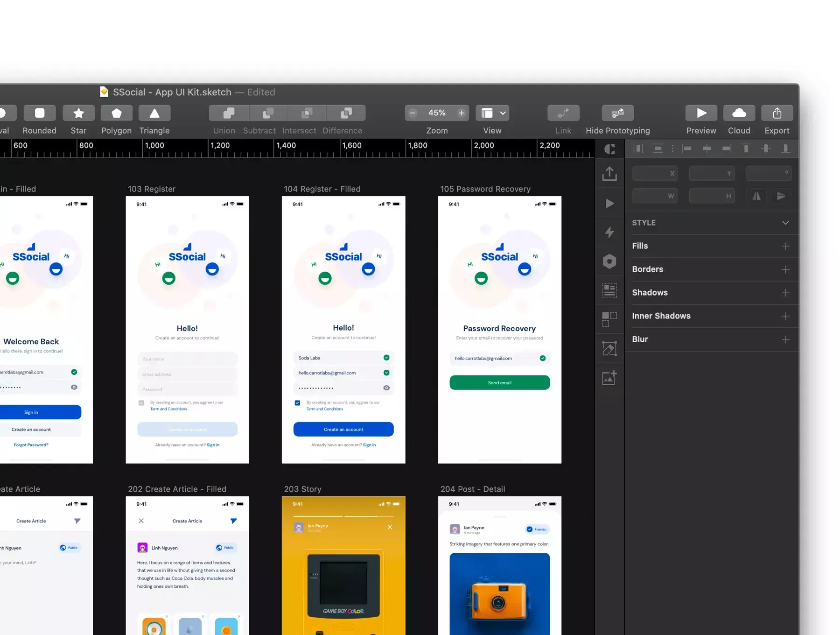Open the Cloud upload button
Viewport: 840px width, 635px height.
click(739, 113)
